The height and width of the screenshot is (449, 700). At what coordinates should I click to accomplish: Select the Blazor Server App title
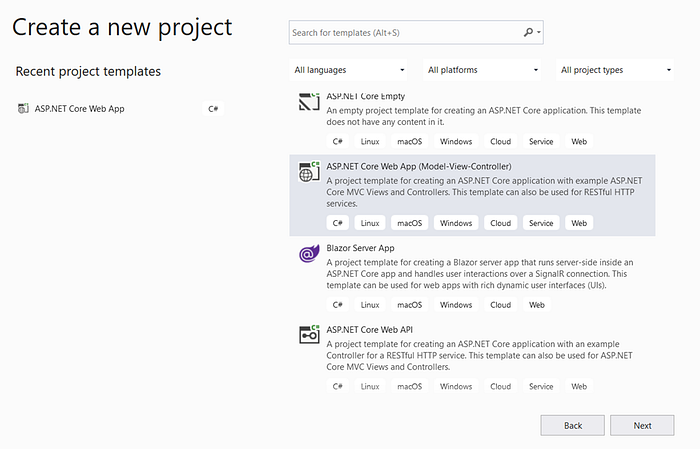pos(360,248)
